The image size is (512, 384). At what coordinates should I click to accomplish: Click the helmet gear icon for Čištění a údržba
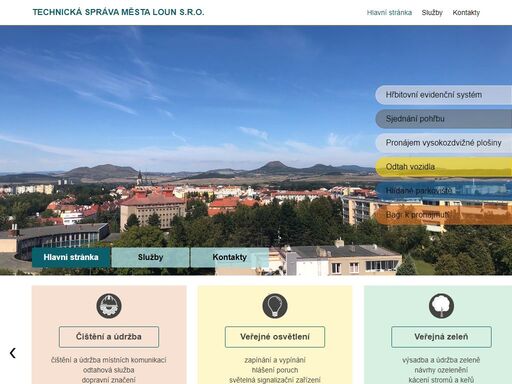point(109,306)
